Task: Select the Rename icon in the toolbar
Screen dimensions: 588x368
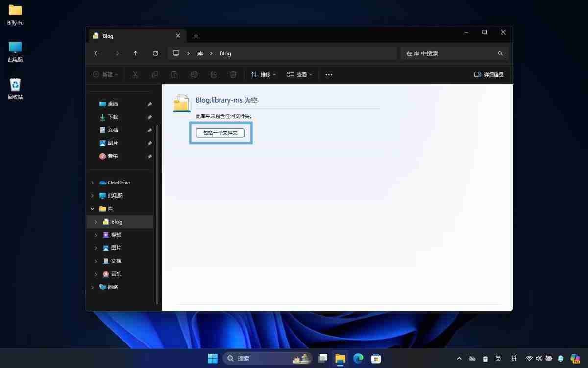Action: (194, 74)
